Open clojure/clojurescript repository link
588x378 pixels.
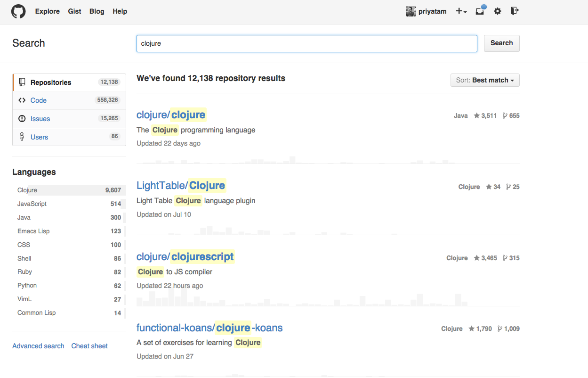coord(185,257)
